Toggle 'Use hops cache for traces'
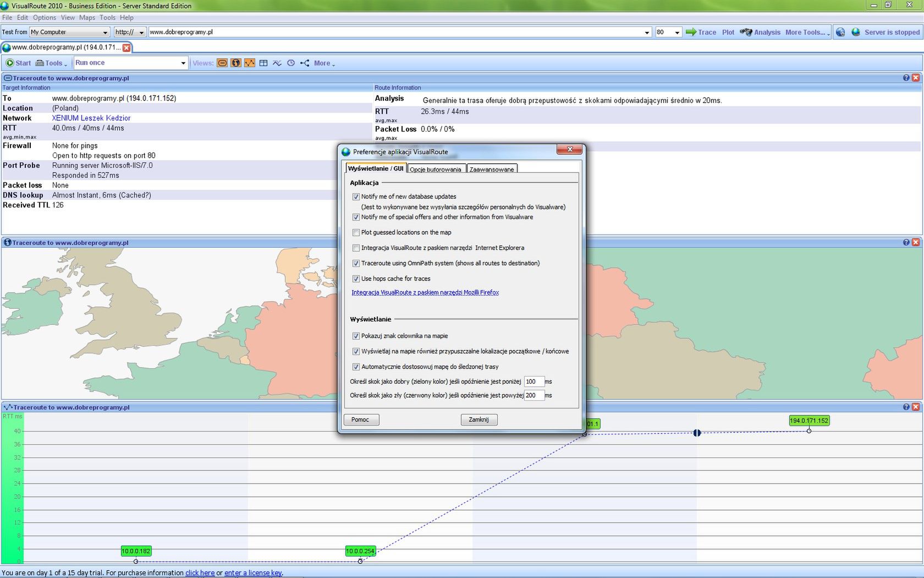Screen dimensions: 924x578 point(356,279)
